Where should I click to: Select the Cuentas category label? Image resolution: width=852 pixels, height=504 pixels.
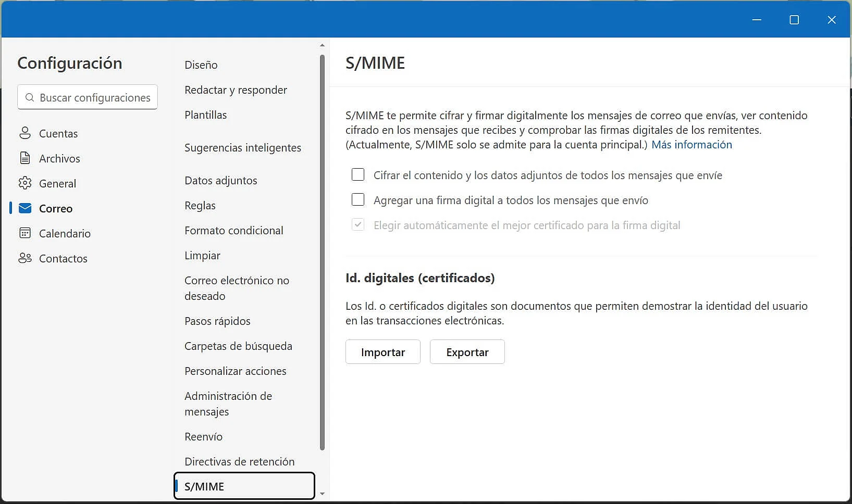58,134
